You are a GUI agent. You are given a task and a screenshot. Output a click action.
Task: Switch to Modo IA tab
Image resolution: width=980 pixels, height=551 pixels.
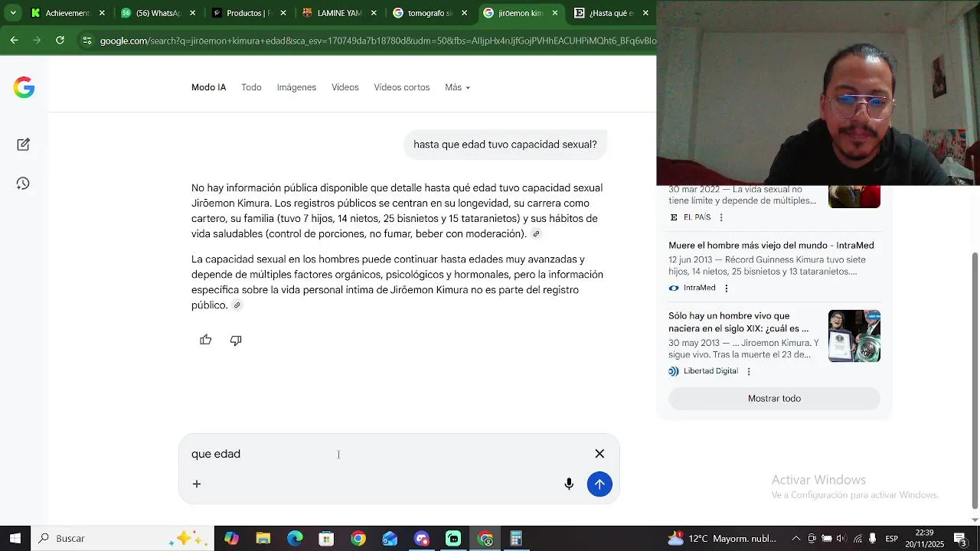point(208,87)
